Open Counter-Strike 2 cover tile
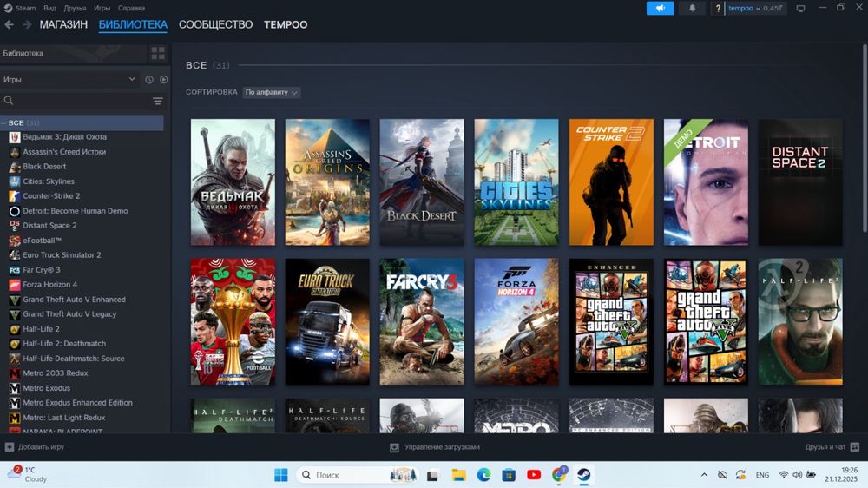 [611, 182]
